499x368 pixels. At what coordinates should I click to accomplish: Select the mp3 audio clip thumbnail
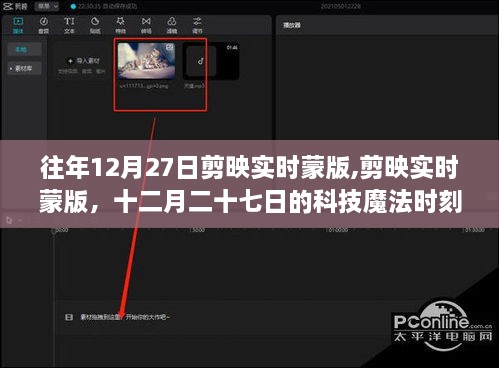click(211, 61)
